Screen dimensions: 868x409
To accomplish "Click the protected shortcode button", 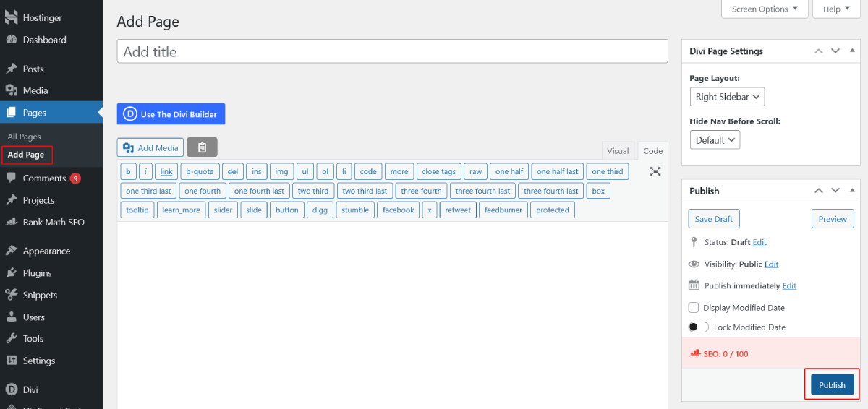I will 553,210.
